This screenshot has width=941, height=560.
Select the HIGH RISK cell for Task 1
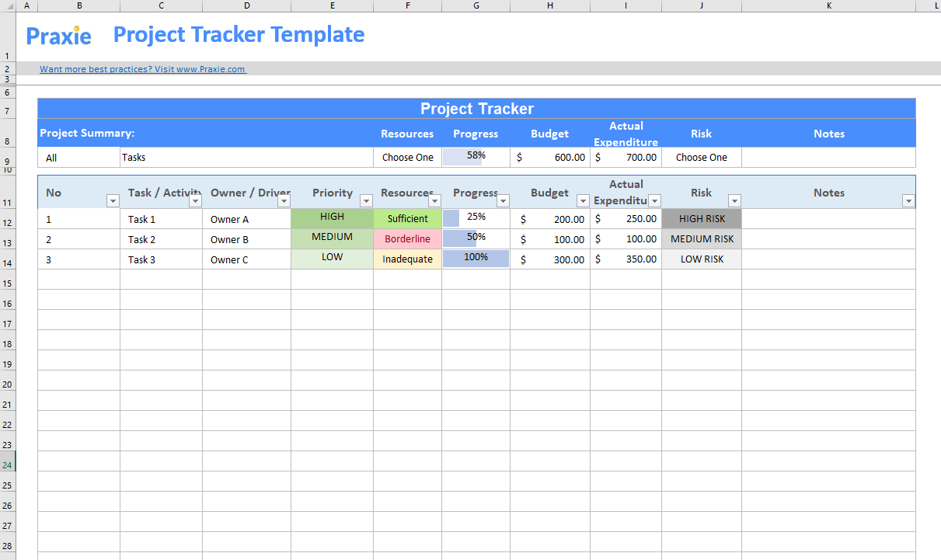[x=701, y=219]
